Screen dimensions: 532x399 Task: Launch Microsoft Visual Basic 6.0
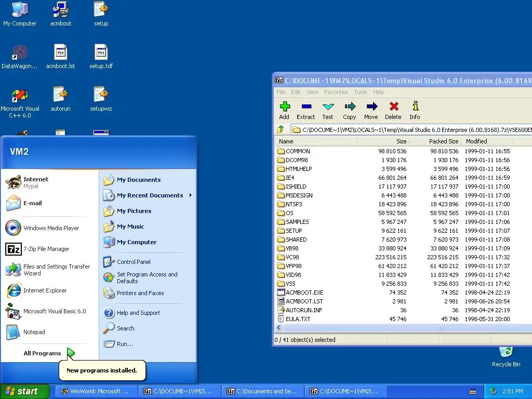(50, 311)
